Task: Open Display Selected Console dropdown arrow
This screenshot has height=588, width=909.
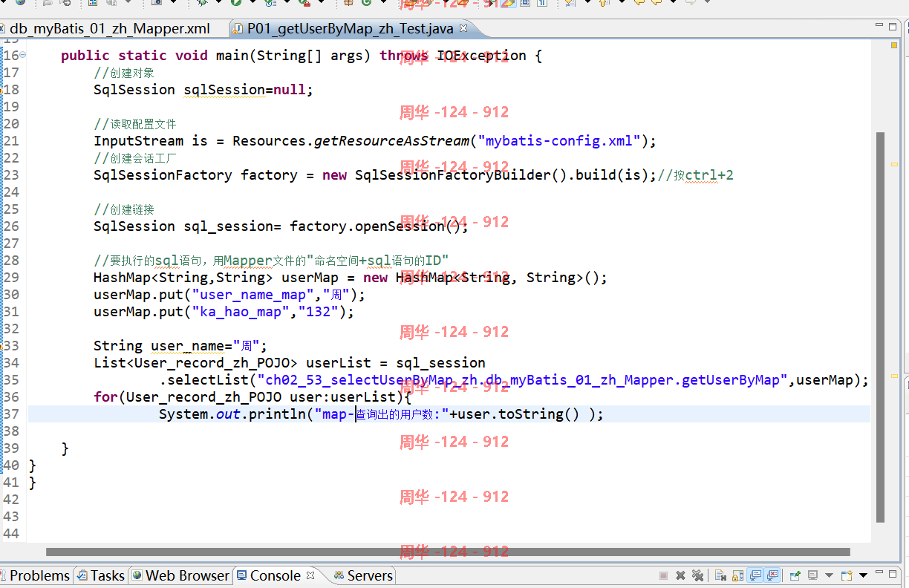Action: click(829, 575)
